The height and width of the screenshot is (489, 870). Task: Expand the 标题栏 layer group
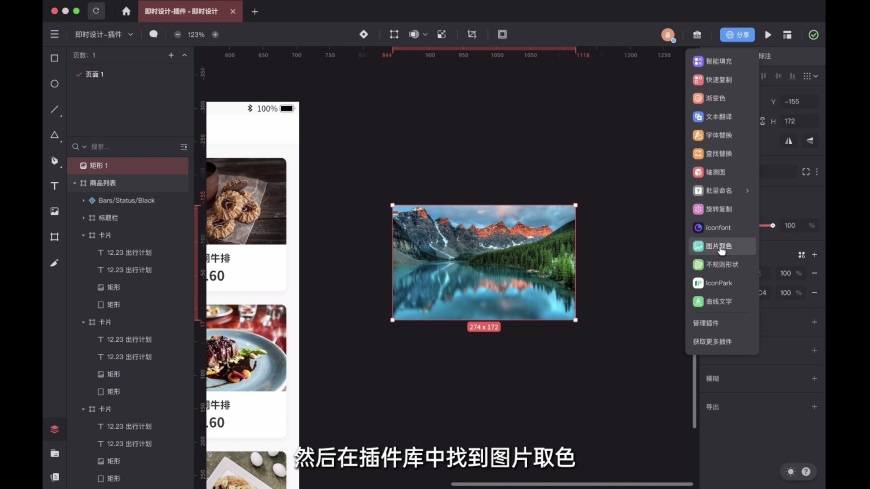pyautogui.click(x=84, y=218)
